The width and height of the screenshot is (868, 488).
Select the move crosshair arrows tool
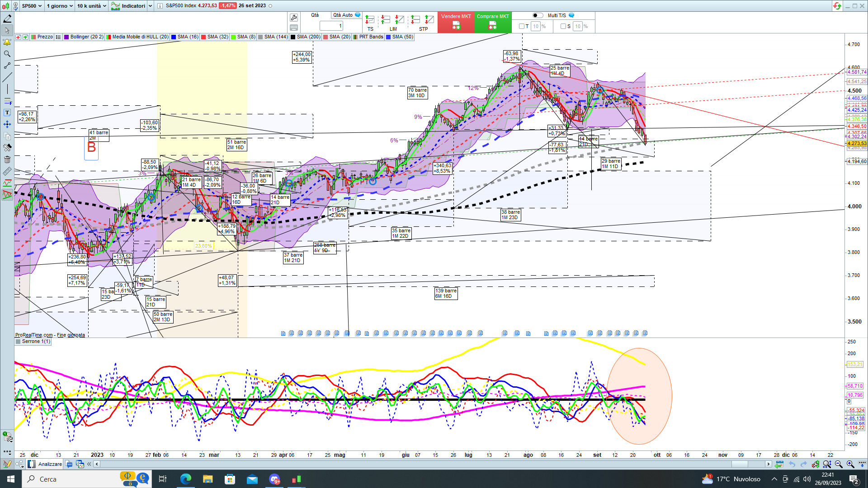tap(7, 124)
